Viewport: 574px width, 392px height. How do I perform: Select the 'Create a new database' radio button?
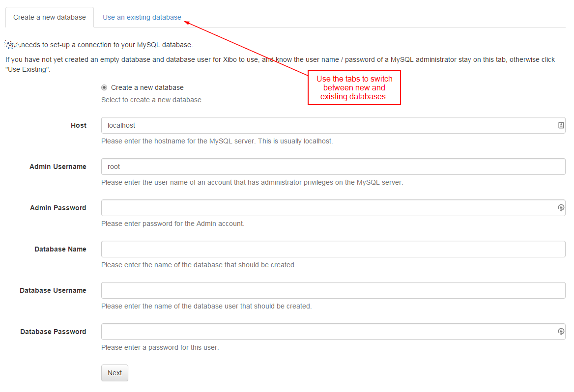click(x=104, y=87)
